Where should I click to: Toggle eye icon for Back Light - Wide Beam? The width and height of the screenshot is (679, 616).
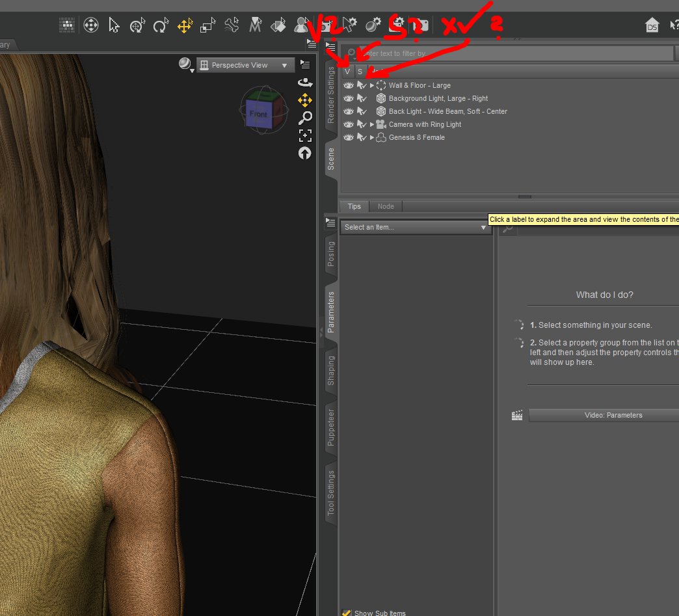(348, 111)
